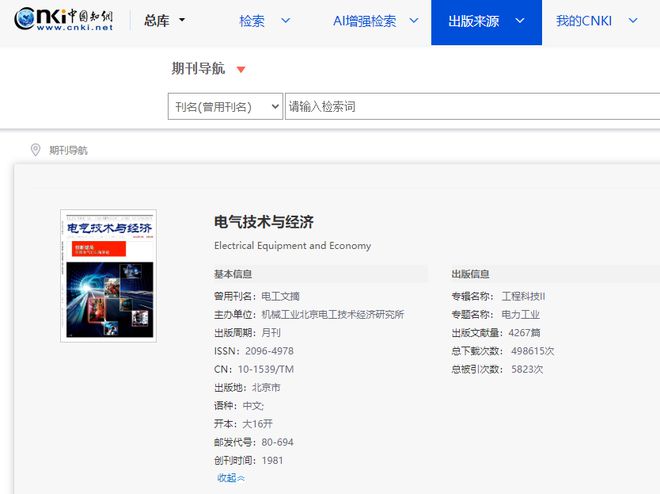Open the 电气技术与经济 journal cover thumbnail

[109, 276]
